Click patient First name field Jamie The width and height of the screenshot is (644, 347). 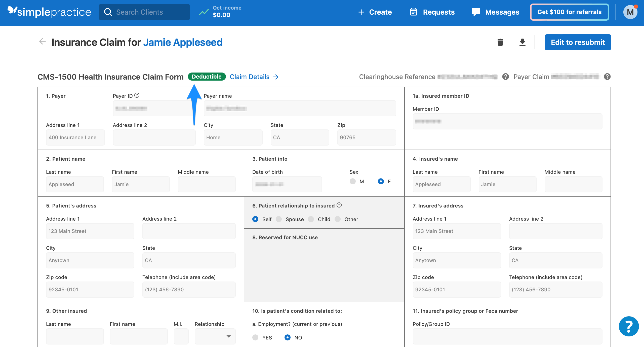(x=141, y=184)
